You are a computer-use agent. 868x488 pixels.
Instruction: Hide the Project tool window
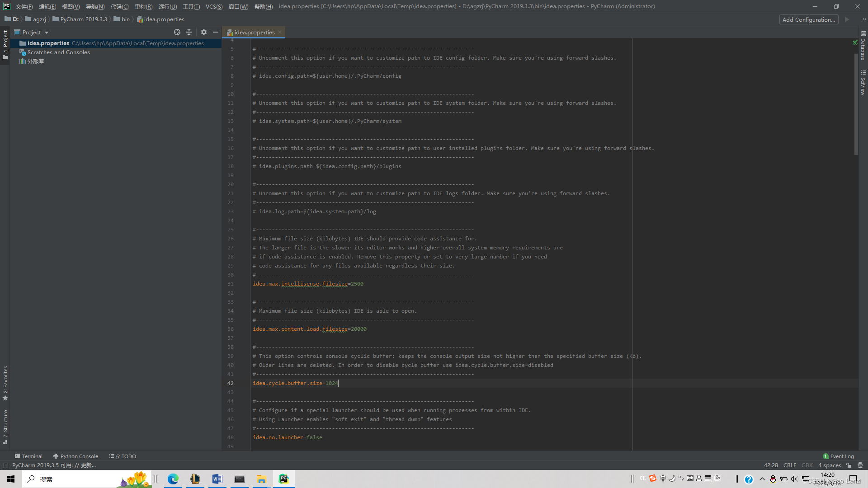[x=216, y=32]
